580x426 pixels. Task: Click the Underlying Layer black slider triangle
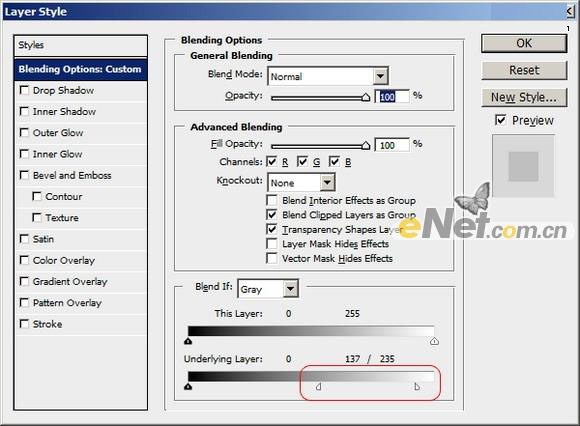click(x=188, y=386)
